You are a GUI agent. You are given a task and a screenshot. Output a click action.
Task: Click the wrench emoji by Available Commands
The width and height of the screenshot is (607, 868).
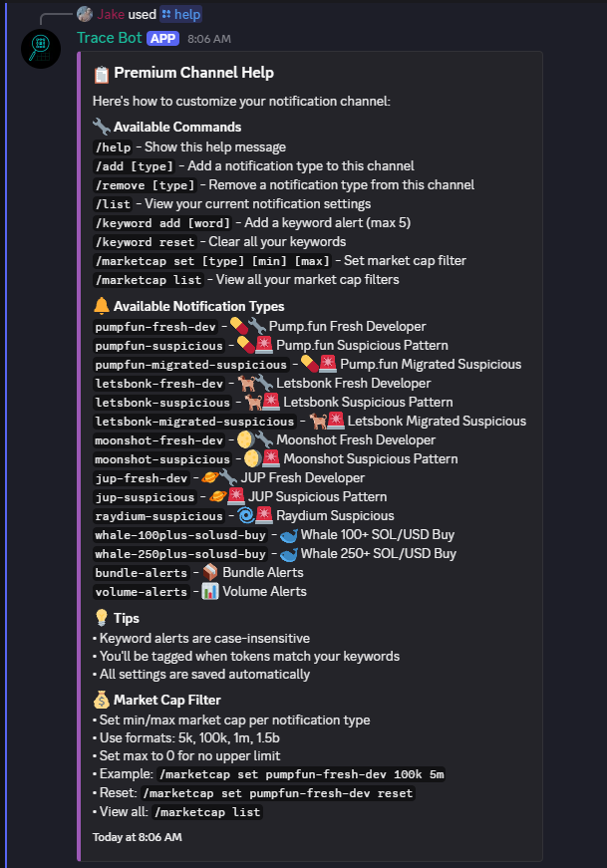click(x=102, y=127)
